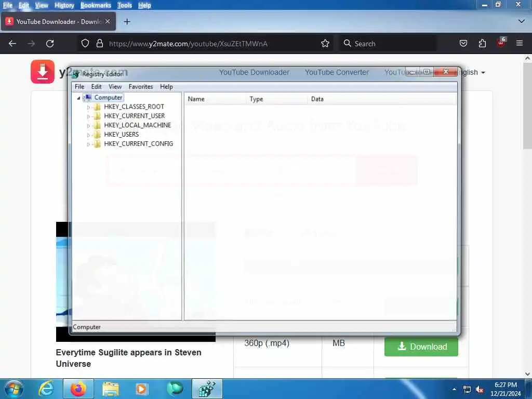532x399 pixels.
Task: Click the HKEY_LOCAL_MACHINE folder icon
Action: point(97,126)
